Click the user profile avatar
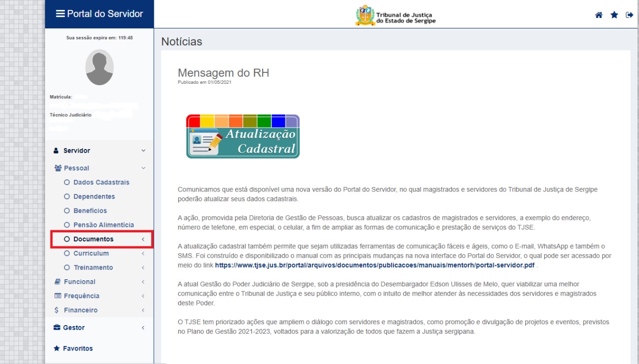Screen dimensions: 639x364 pyautogui.click(x=99, y=67)
